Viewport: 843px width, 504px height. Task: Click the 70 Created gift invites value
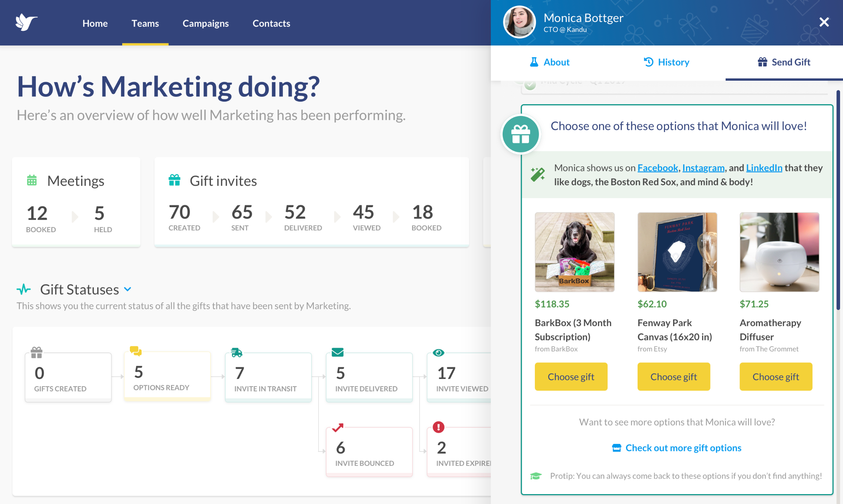(x=179, y=212)
